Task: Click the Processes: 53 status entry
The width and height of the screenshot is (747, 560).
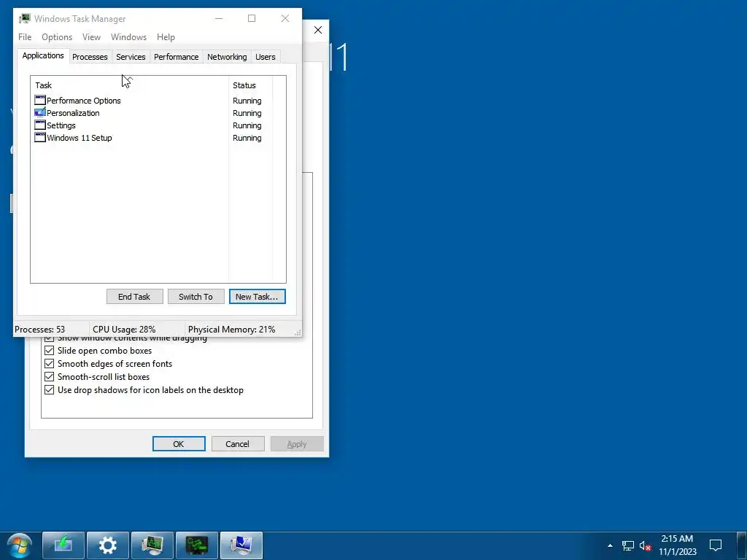Action: tap(51, 329)
